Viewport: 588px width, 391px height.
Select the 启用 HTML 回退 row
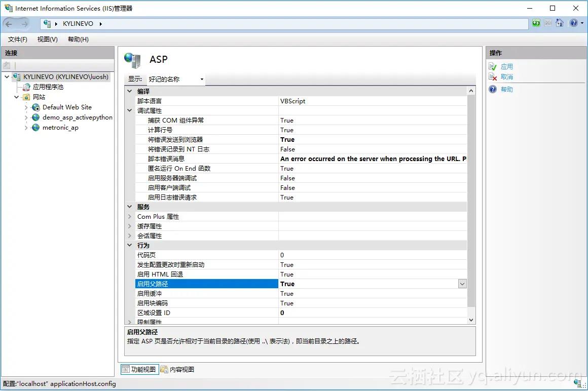coord(301,274)
